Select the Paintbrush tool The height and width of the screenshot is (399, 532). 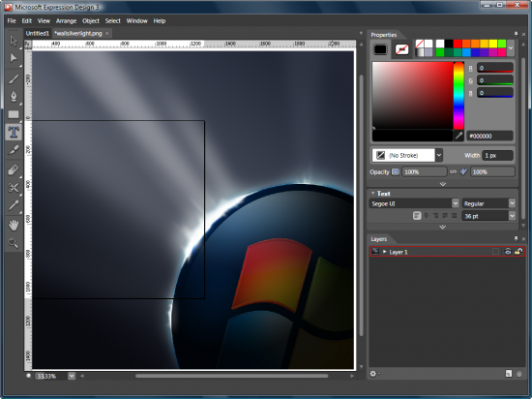(14, 78)
